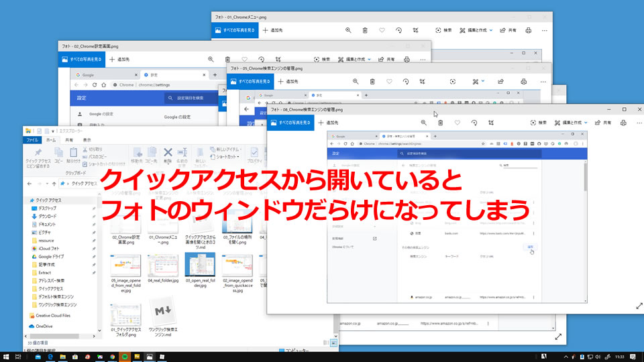Favorite the photo in 08_Chrome検索エンジンの管理 window
The image size is (644, 362).
[x=457, y=122]
